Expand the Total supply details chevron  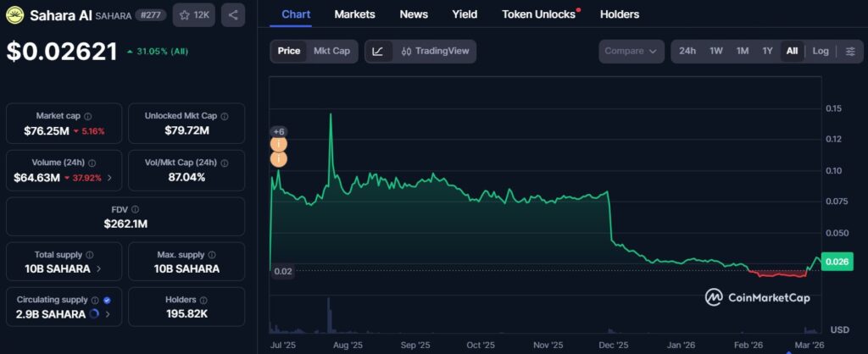[100, 269]
